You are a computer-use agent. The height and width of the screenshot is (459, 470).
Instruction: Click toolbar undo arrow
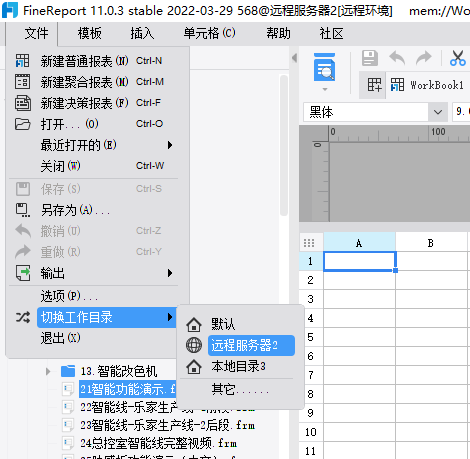[x=397, y=58]
